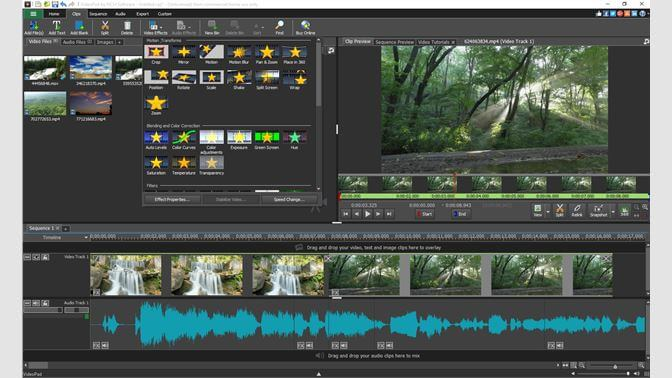Open the Sequence ribbon tab

(x=98, y=14)
